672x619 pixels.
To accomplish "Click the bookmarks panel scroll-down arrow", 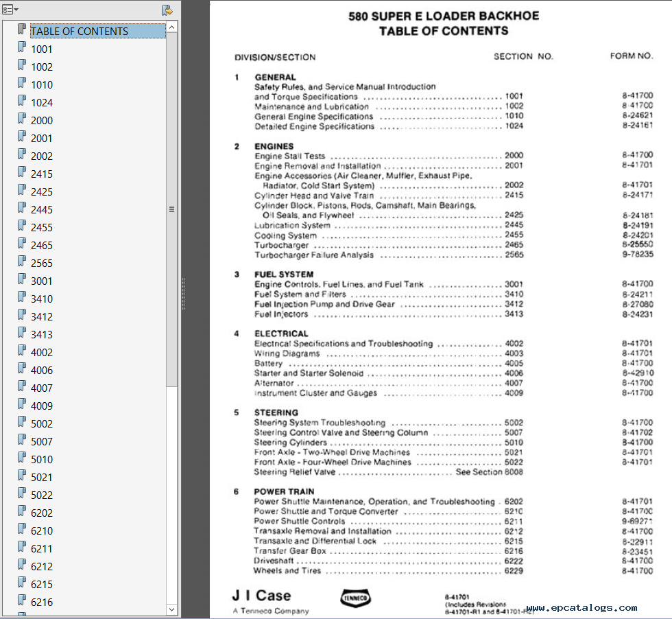I will 172,609.
